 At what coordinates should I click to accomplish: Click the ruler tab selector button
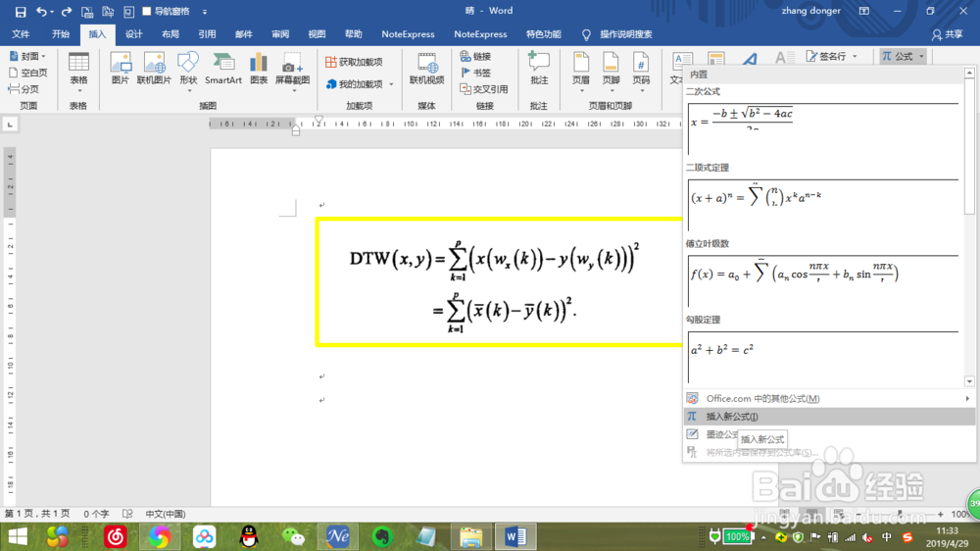pyautogui.click(x=10, y=125)
